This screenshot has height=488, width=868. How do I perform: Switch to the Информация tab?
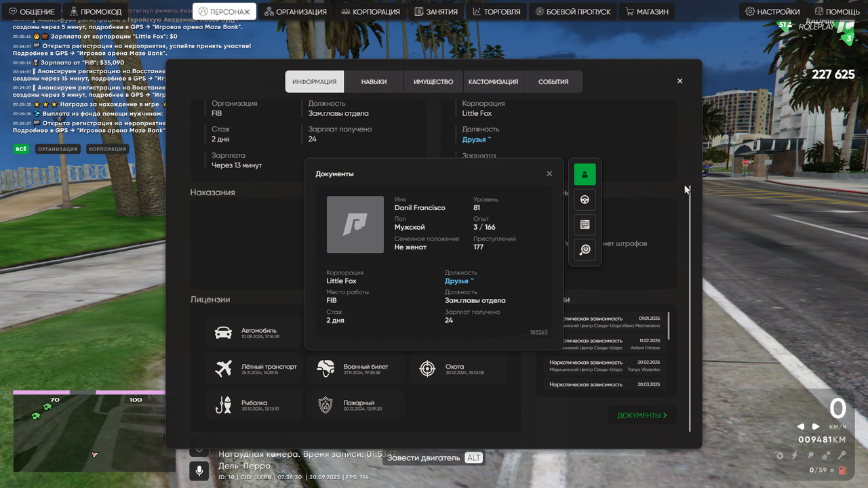pyautogui.click(x=315, y=81)
